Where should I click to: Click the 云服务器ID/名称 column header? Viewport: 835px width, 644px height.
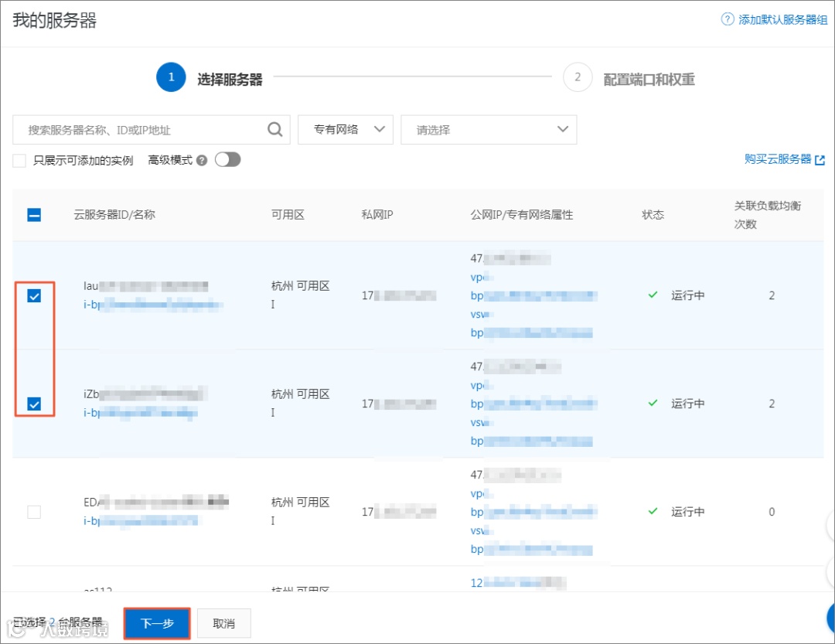pyautogui.click(x=114, y=215)
